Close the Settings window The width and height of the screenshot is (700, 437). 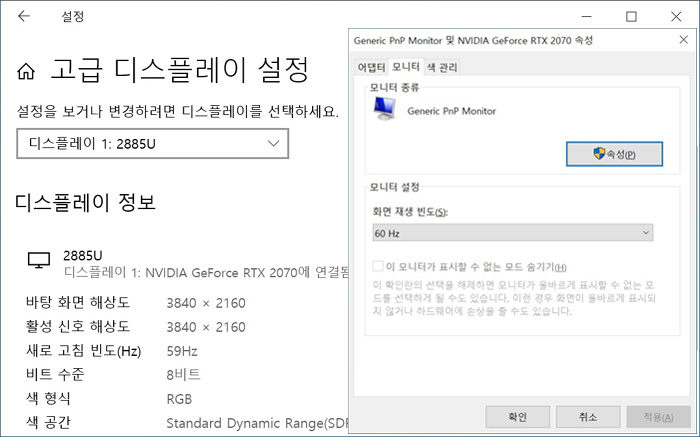pyautogui.click(x=676, y=17)
